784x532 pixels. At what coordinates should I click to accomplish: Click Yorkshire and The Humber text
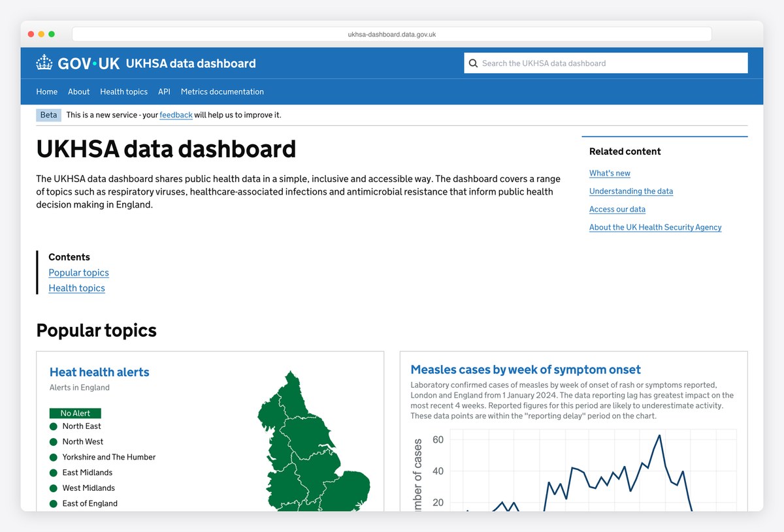point(109,457)
